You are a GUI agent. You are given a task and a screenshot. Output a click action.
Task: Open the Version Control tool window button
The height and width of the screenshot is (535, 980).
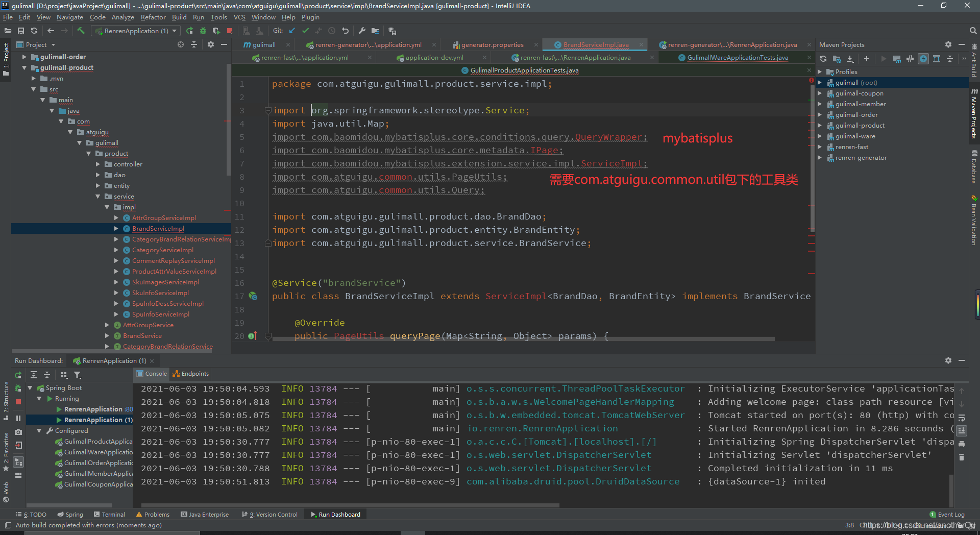tap(270, 514)
